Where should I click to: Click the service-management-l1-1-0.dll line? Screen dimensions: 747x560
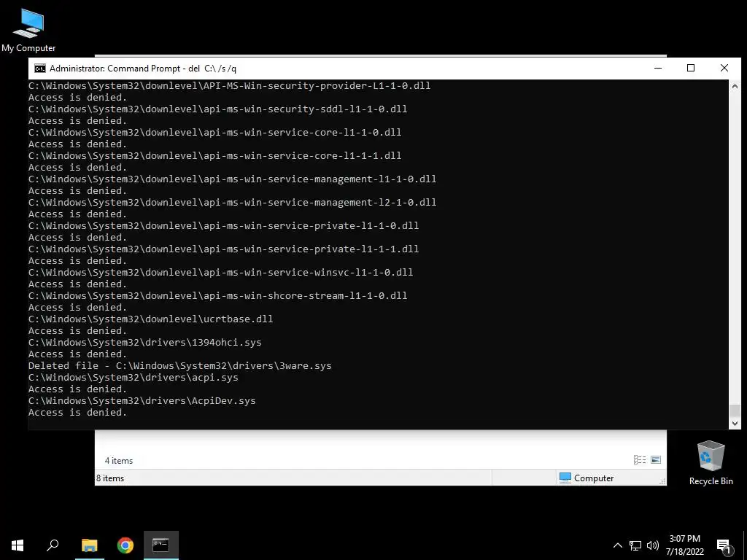(232, 179)
